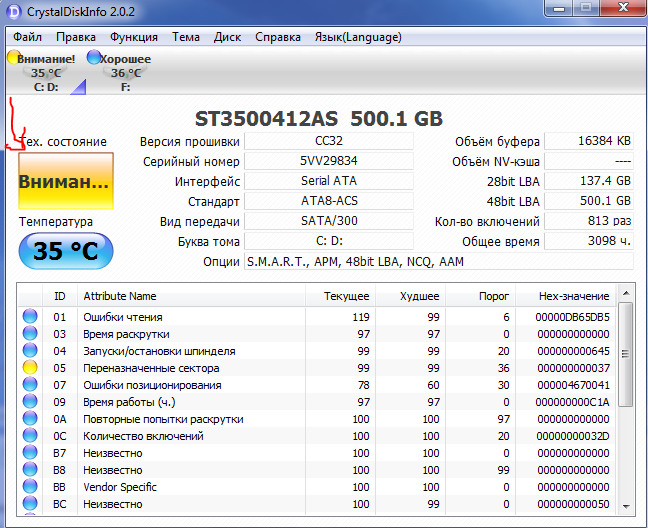Click the SMART list scrollbar down arrow

point(626,507)
